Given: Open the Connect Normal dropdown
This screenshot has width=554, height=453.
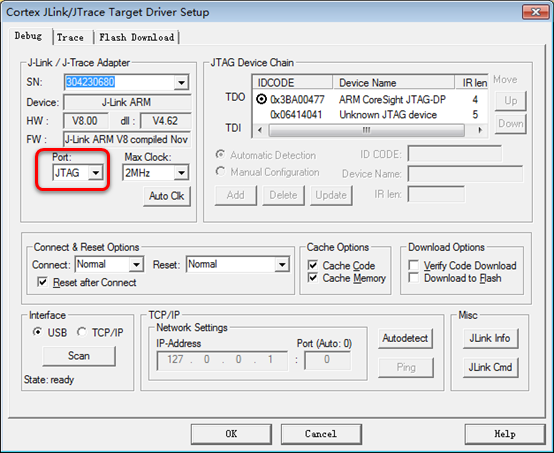Looking at the screenshot, I should (x=136, y=264).
